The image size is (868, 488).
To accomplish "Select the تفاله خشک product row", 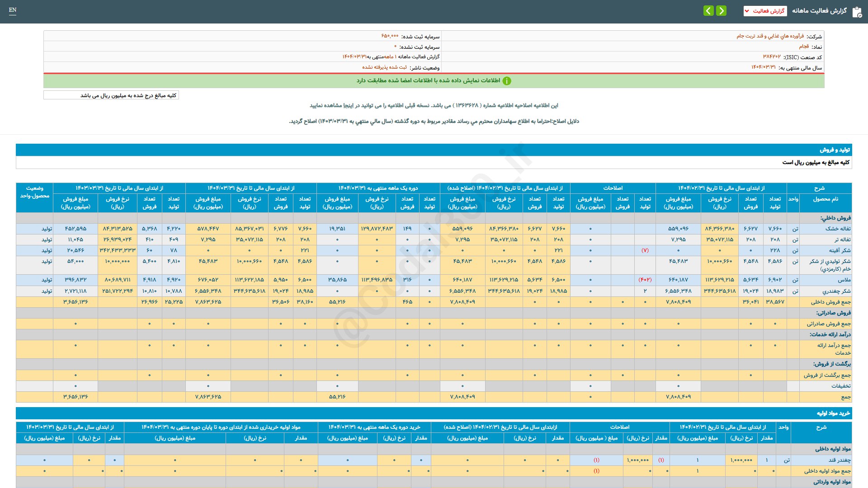I will tap(434, 229).
